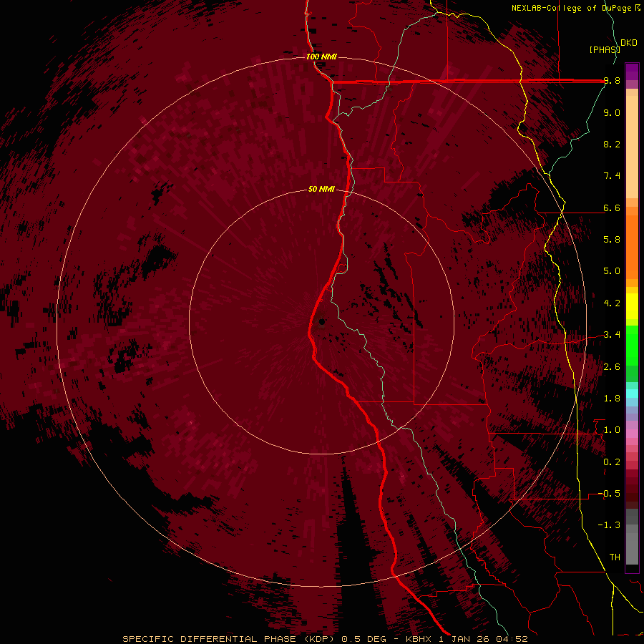Click the 6.6 scale value
644x644 pixels.
tap(612, 208)
